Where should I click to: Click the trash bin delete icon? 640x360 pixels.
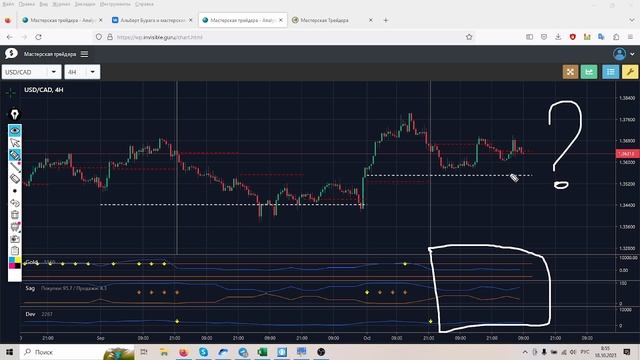[15, 215]
